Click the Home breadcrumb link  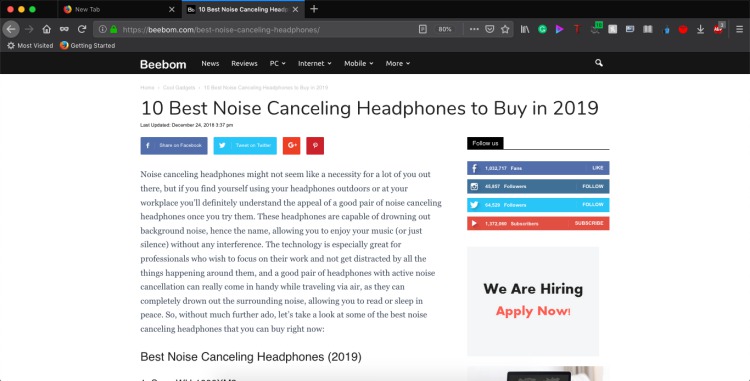[x=147, y=87]
